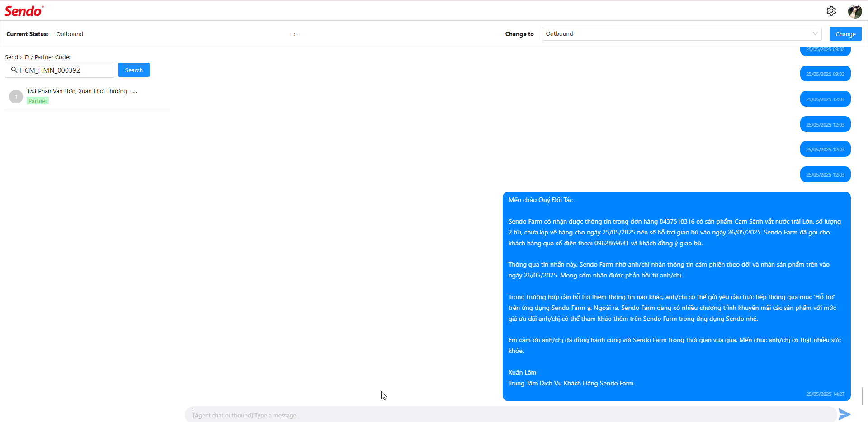Focus the Sendo ID partner code field
The width and height of the screenshot is (868, 422).
pyautogui.click(x=60, y=70)
